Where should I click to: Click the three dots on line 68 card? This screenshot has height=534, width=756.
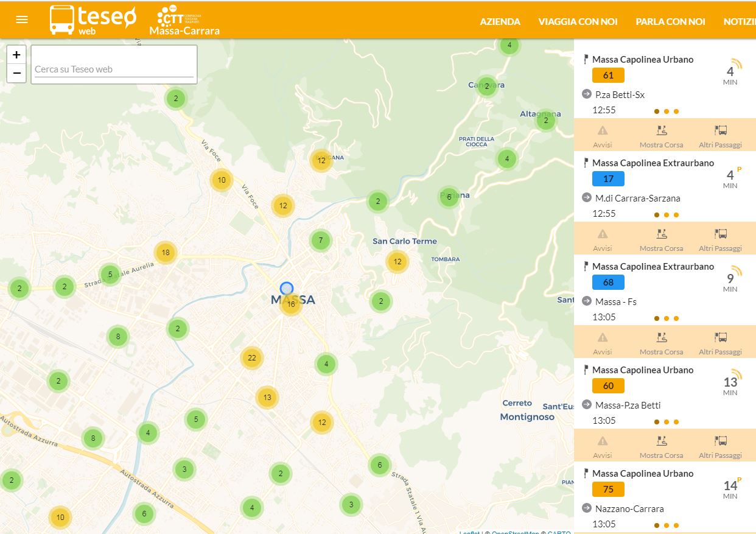pos(667,318)
